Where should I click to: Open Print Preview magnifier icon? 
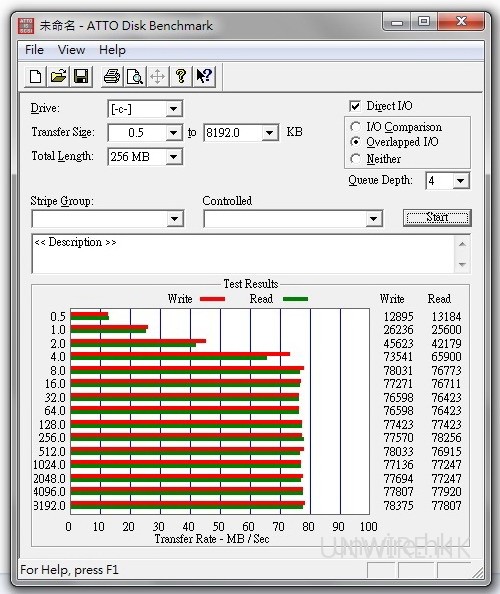coord(135,76)
